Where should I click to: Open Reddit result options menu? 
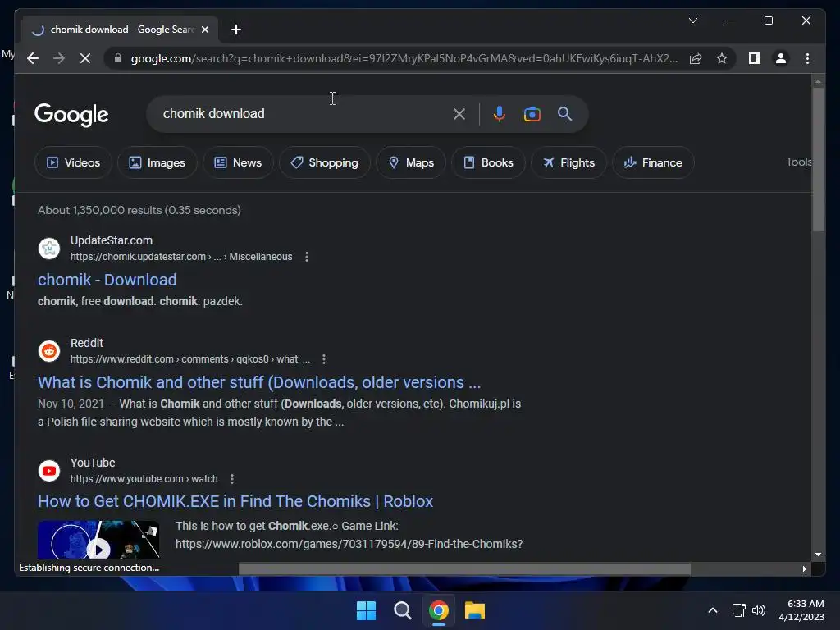point(323,359)
